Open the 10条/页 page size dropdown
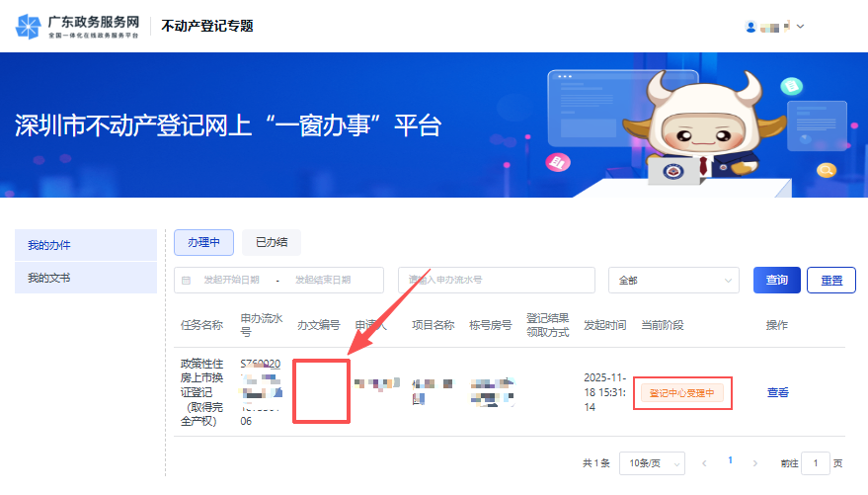This screenshot has width=868, height=495. pos(657,463)
